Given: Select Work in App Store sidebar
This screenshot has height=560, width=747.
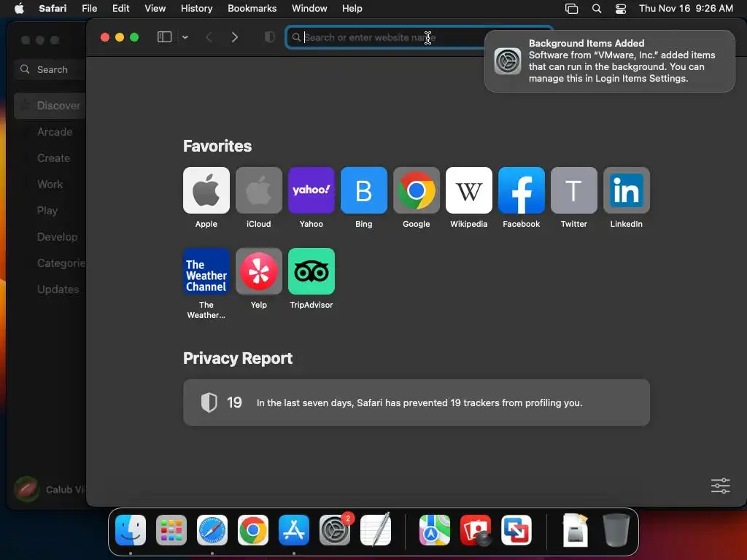Looking at the screenshot, I should [50, 184].
